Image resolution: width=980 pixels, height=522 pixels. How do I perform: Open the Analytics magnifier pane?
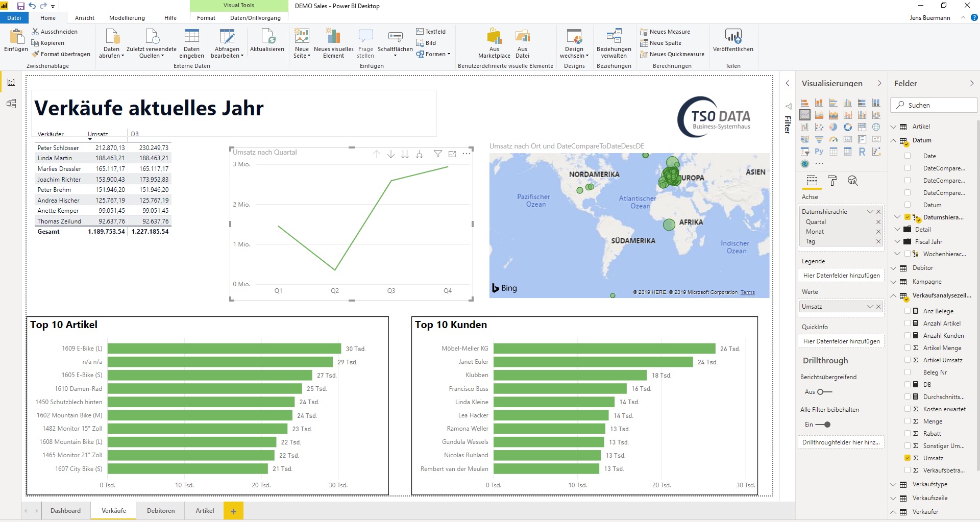click(852, 181)
